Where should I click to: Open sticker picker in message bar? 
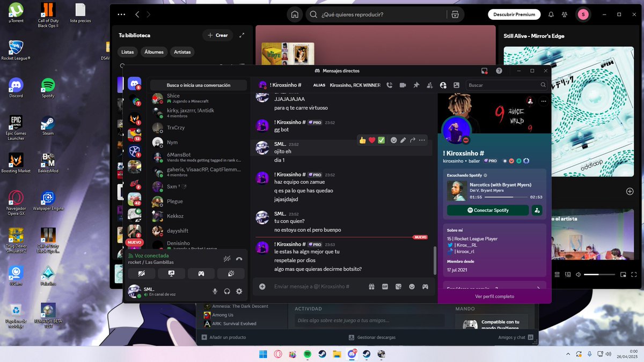pos(398,286)
